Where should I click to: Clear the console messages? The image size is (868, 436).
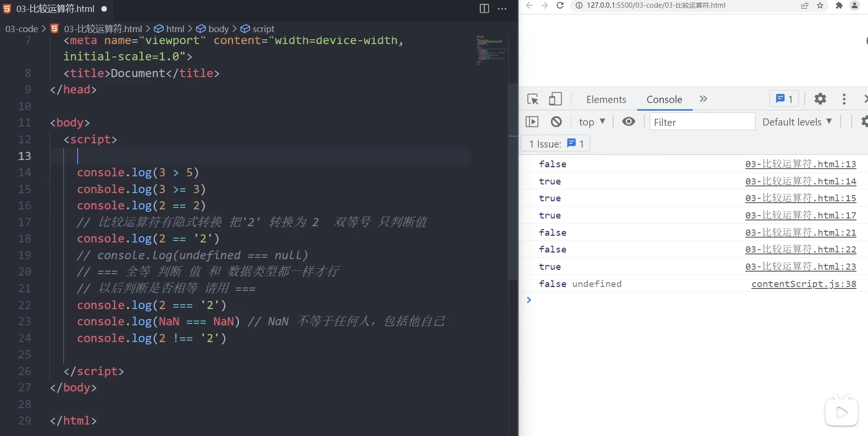click(x=556, y=122)
